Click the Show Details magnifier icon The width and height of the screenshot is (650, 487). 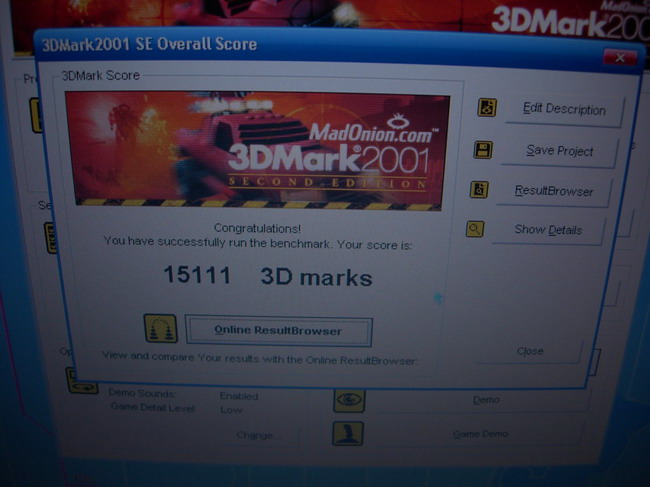475,229
